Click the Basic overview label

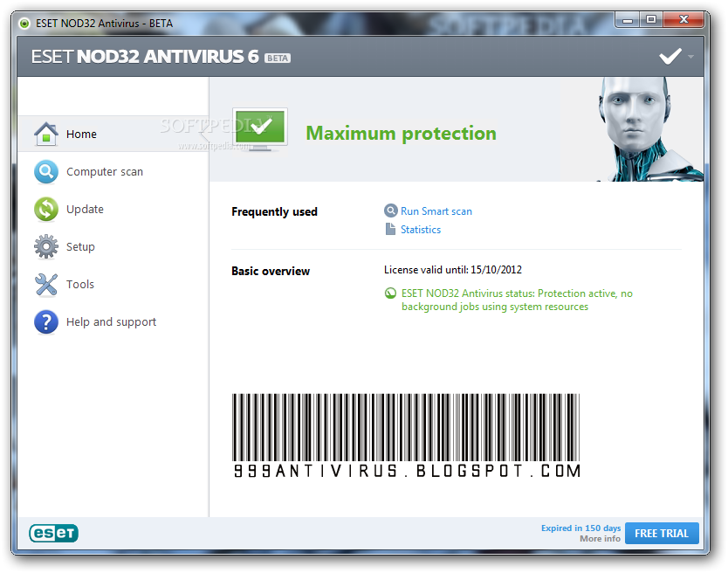pos(271,271)
